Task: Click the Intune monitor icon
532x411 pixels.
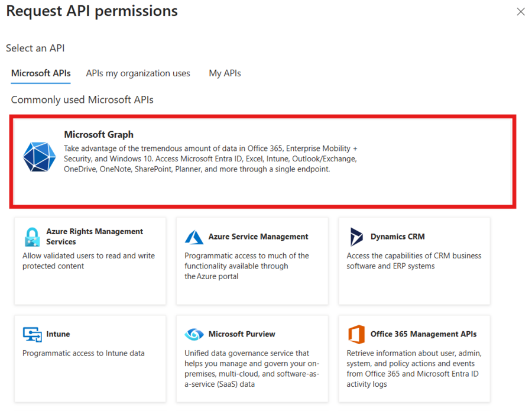Action: pyautogui.click(x=33, y=334)
